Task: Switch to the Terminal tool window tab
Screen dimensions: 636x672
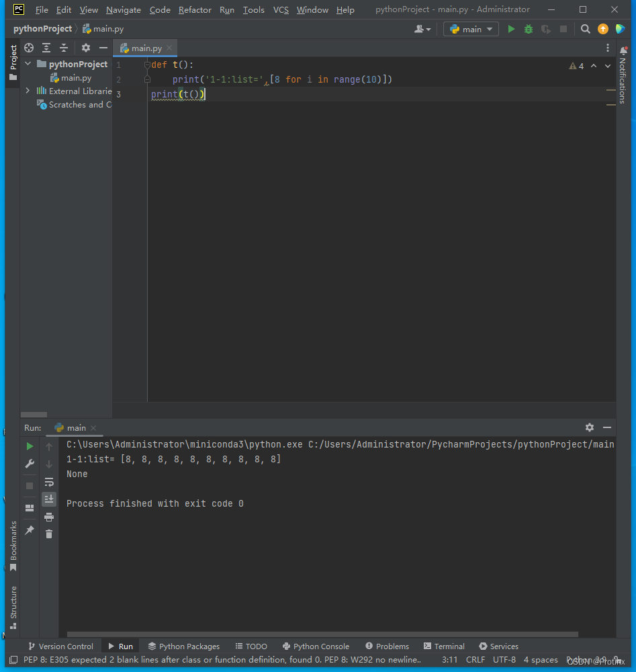Action: [x=444, y=646]
